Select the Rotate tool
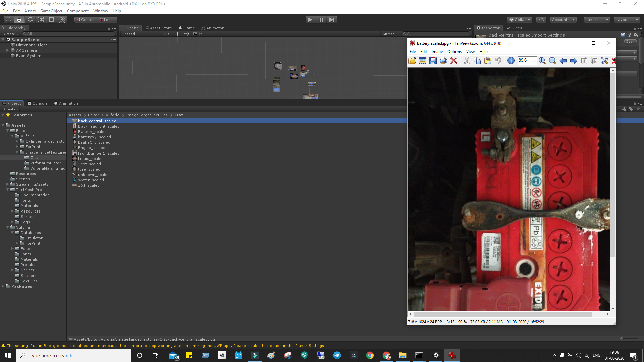 click(30, 20)
